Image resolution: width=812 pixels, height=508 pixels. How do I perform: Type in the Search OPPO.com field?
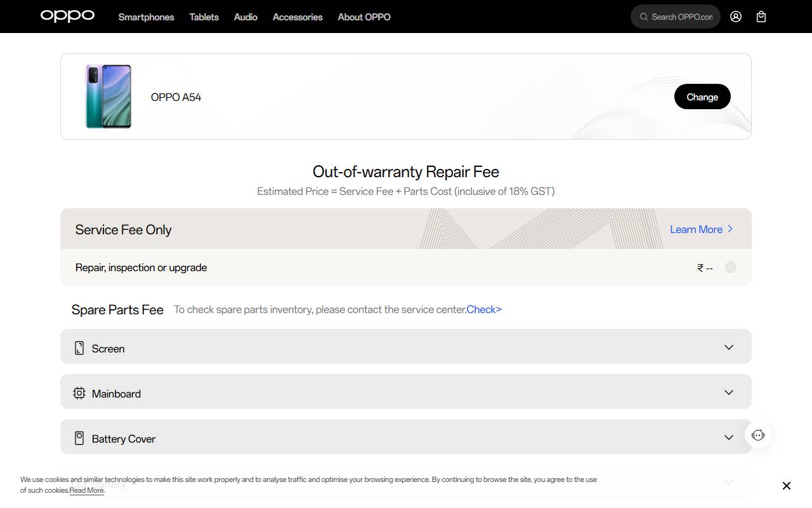682,17
